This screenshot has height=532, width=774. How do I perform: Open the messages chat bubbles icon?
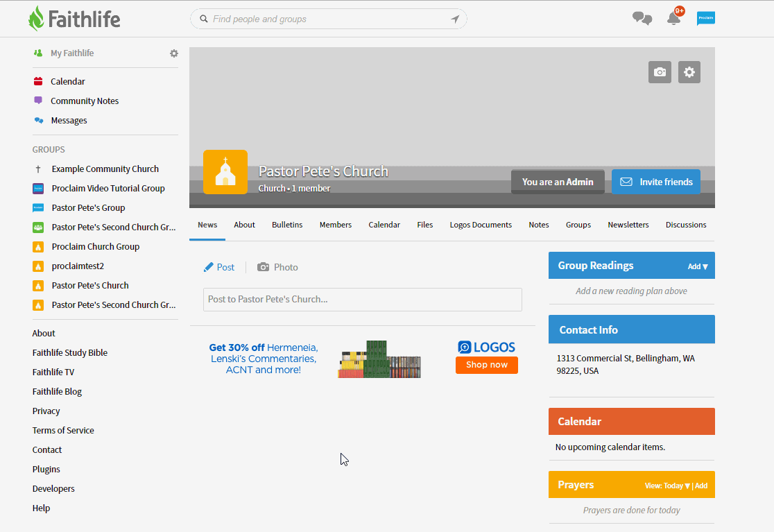click(x=642, y=19)
